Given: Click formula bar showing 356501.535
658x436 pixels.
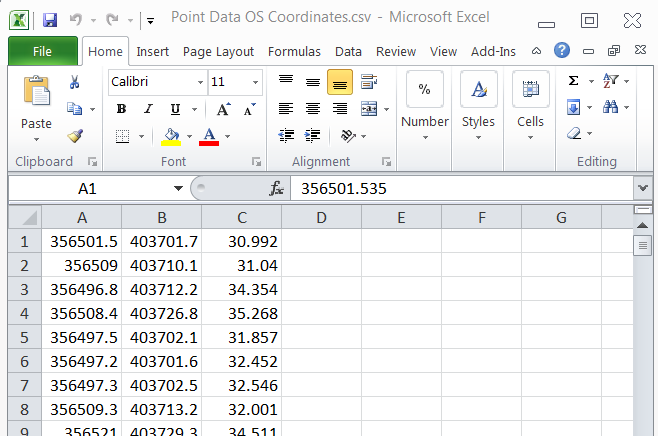Looking at the screenshot, I should 462,188.
